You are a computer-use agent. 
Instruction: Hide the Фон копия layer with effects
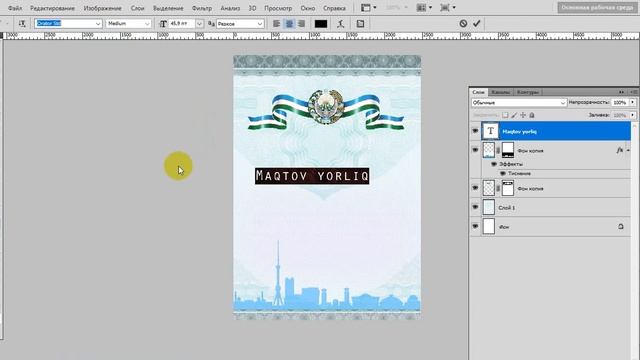[475, 150]
